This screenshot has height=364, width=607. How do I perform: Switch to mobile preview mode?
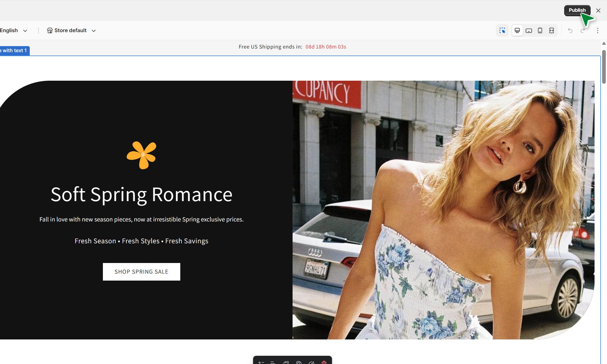(540, 31)
